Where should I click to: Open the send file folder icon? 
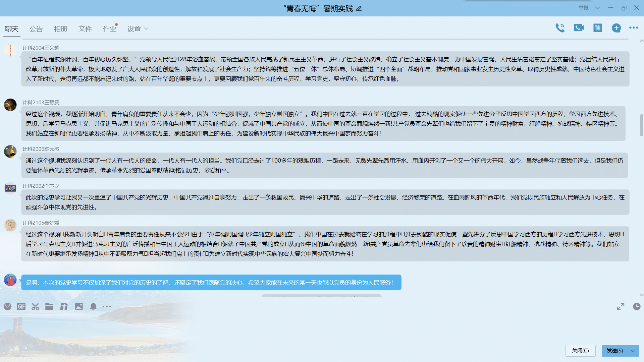49,306
